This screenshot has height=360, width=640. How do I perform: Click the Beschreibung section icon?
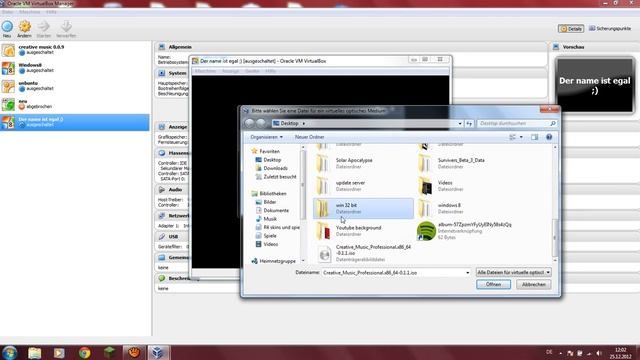(x=162, y=278)
